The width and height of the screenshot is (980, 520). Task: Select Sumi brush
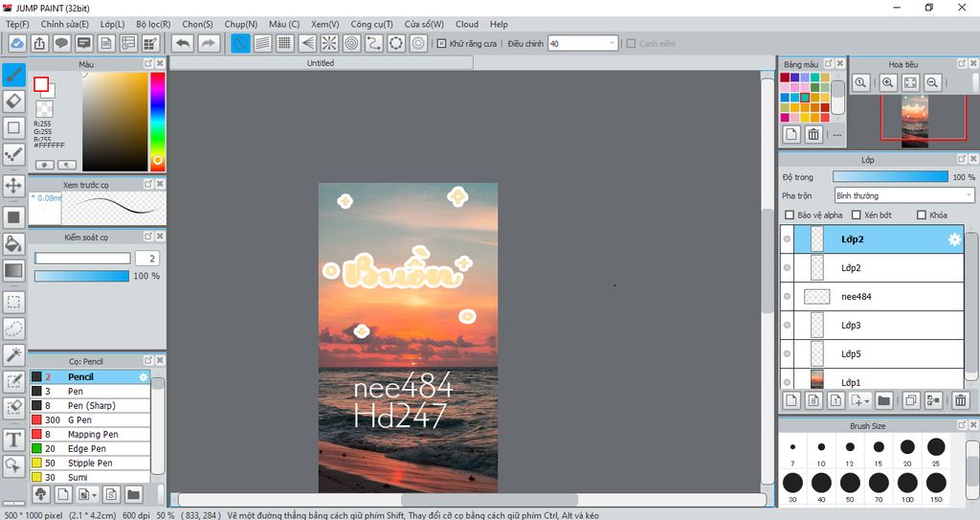(x=90, y=477)
